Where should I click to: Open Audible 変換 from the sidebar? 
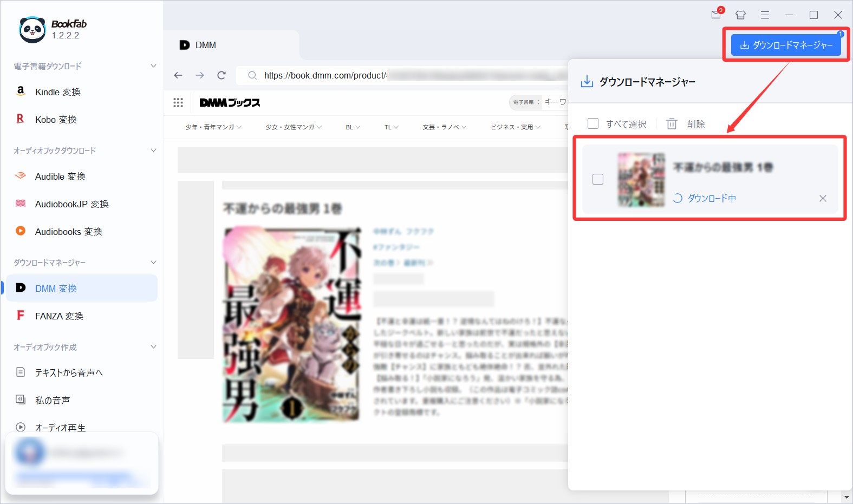coord(60,176)
